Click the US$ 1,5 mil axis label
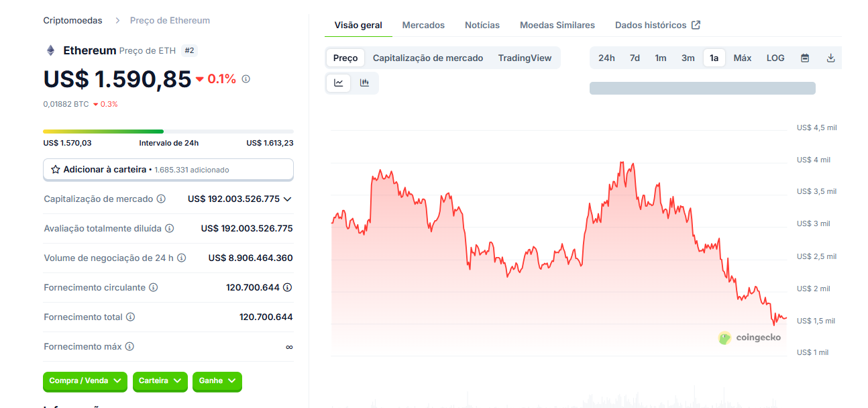This screenshot has height=408, width=868. (x=816, y=321)
